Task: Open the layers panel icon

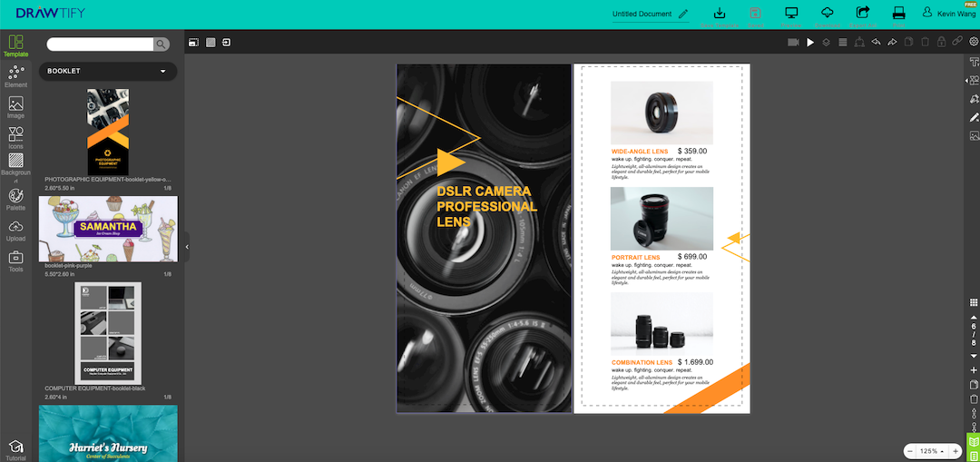Action: [x=827, y=43]
